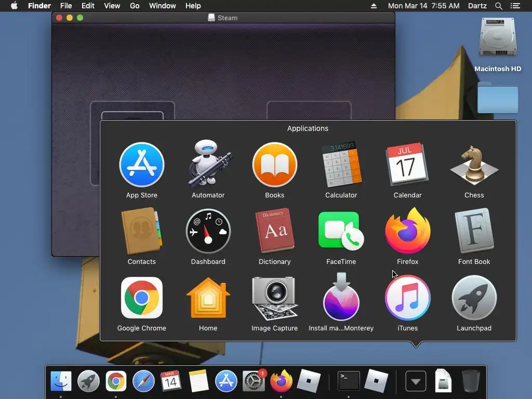
Task: Launch Dashboard from Applications grid
Action: coord(208,231)
